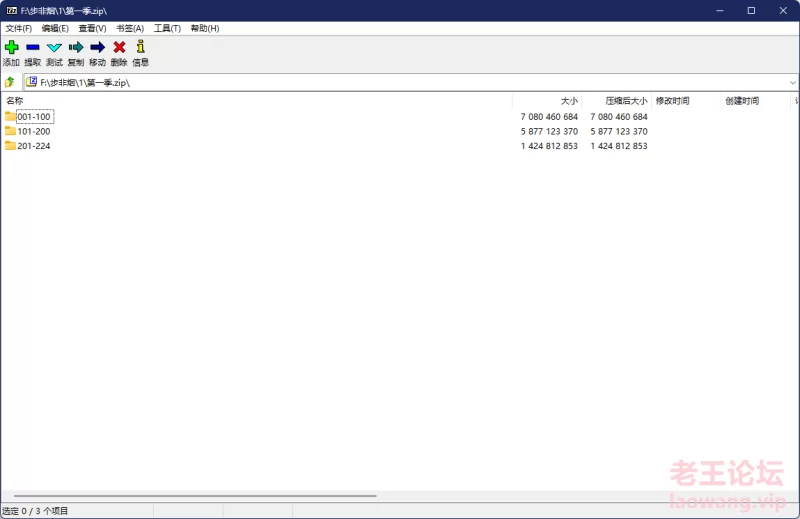
Task: Click the 7-Zip title bar app icon
Action: coord(11,10)
